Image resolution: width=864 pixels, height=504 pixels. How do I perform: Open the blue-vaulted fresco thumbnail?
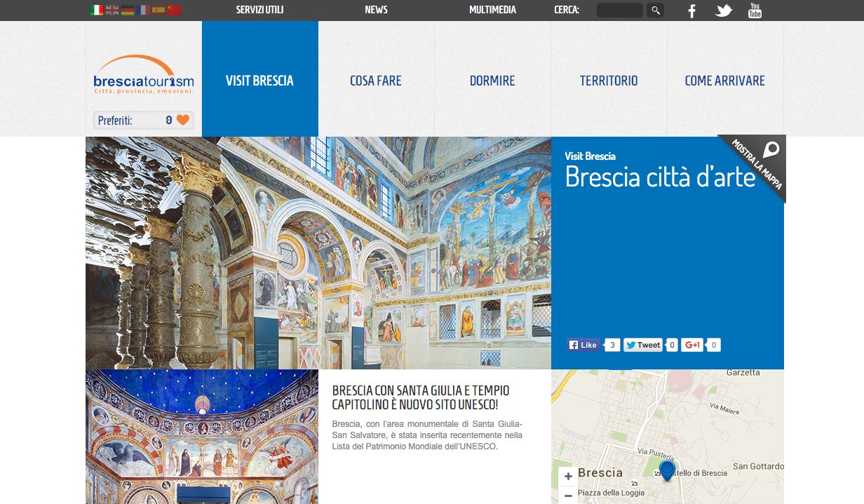pyautogui.click(x=202, y=437)
